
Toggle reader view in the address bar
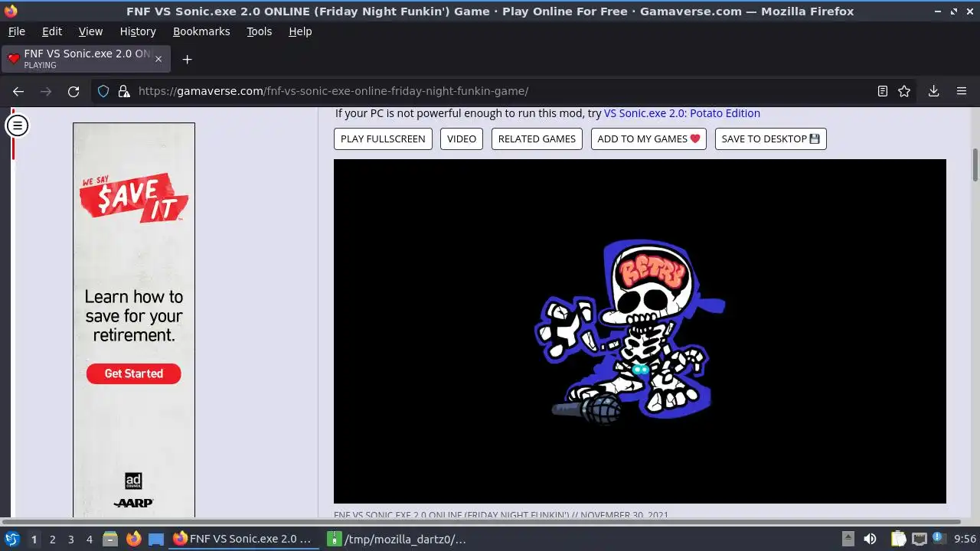click(883, 91)
